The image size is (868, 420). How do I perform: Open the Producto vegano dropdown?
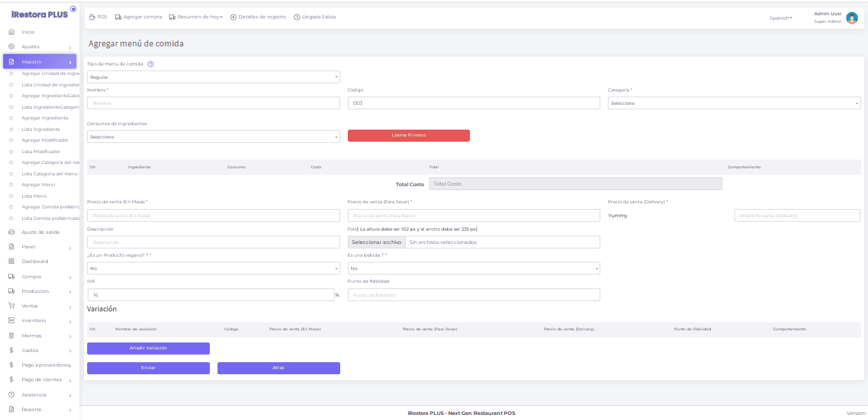pos(213,268)
